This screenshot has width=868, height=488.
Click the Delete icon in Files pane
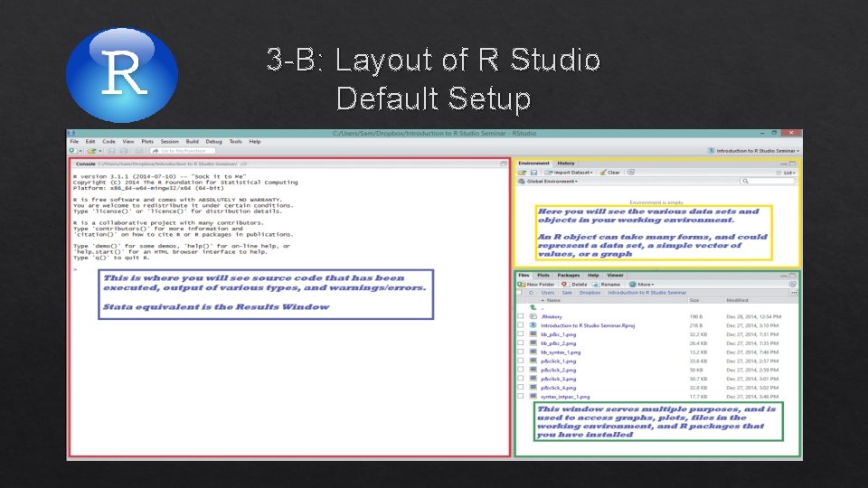(564, 285)
